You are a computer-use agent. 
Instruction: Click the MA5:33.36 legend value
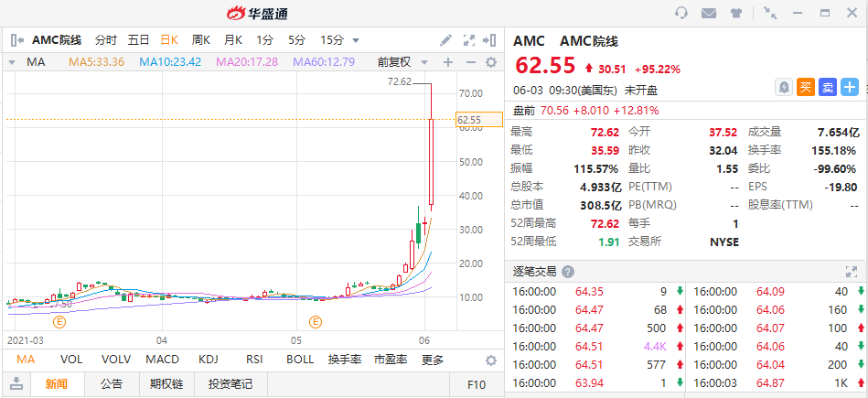point(96,62)
